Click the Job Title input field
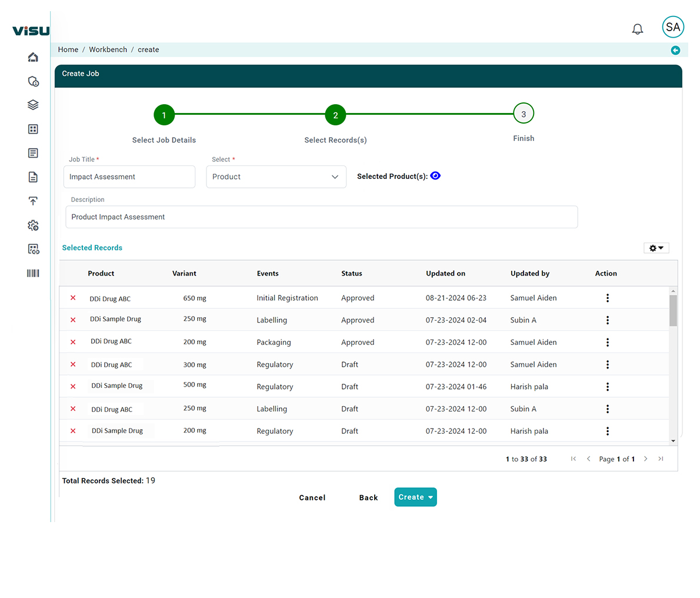Viewport: 700px width, 598px height. tap(129, 177)
